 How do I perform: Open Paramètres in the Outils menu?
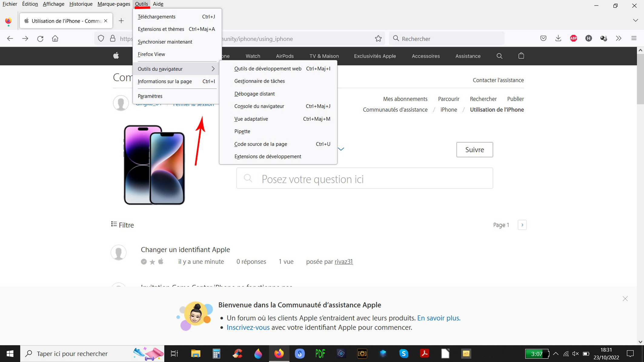tap(150, 96)
